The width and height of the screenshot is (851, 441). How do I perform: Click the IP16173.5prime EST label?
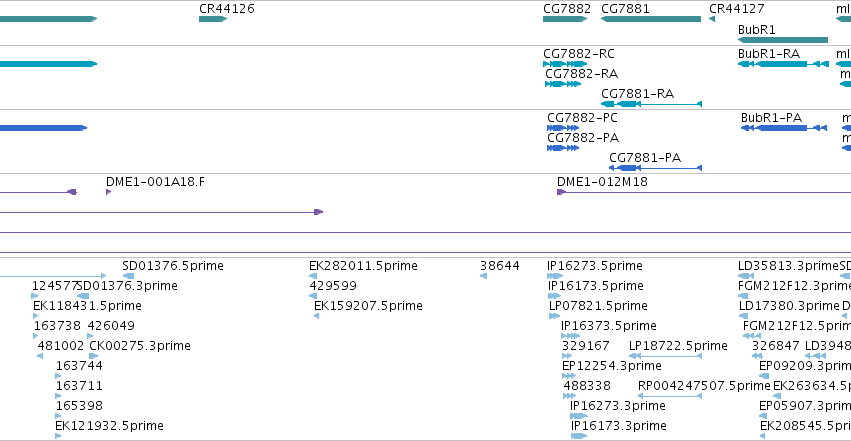(596, 286)
